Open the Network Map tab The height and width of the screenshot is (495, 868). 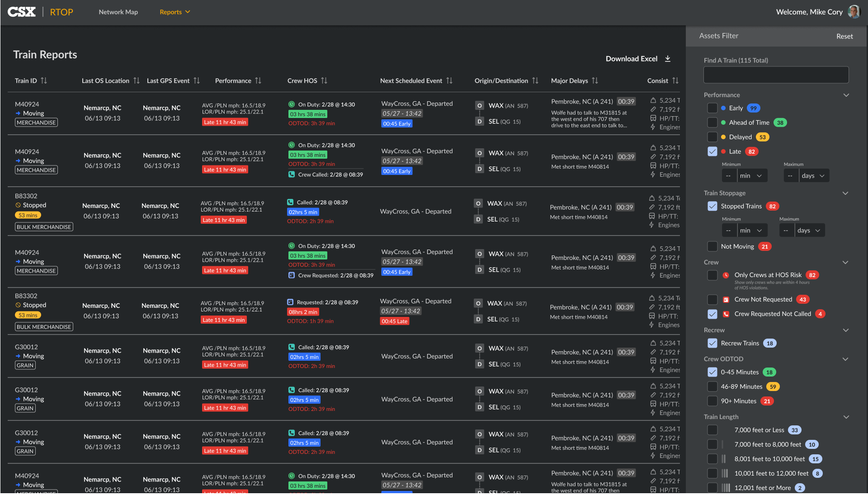click(x=118, y=12)
